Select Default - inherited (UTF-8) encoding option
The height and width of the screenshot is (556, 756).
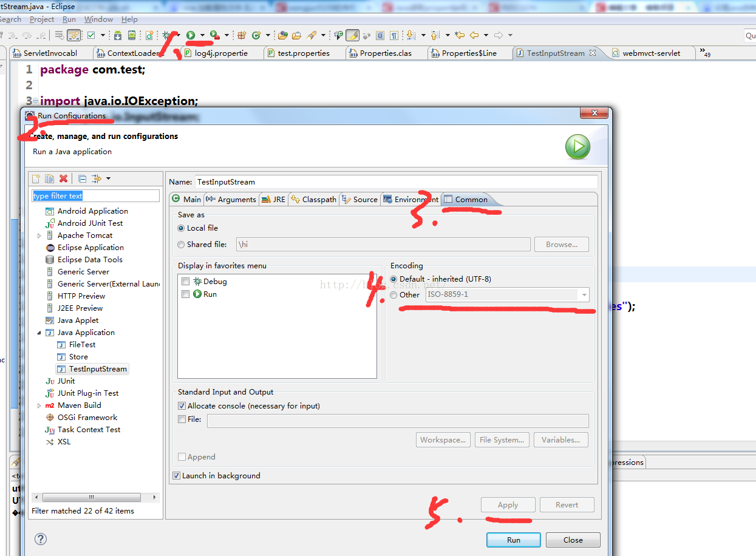point(393,279)
